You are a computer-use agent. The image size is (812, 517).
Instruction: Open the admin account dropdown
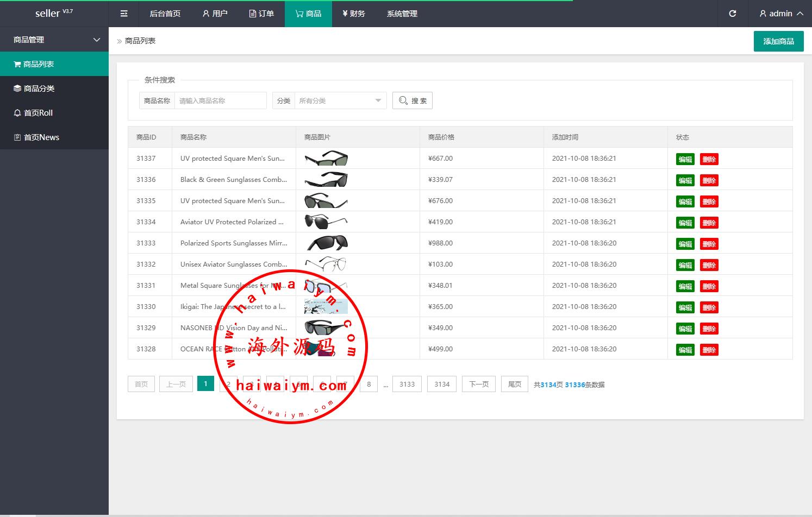(781, 14)
